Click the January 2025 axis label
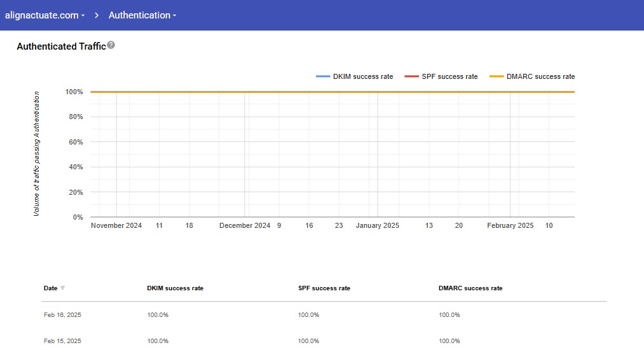 click(x=377, y=225)
